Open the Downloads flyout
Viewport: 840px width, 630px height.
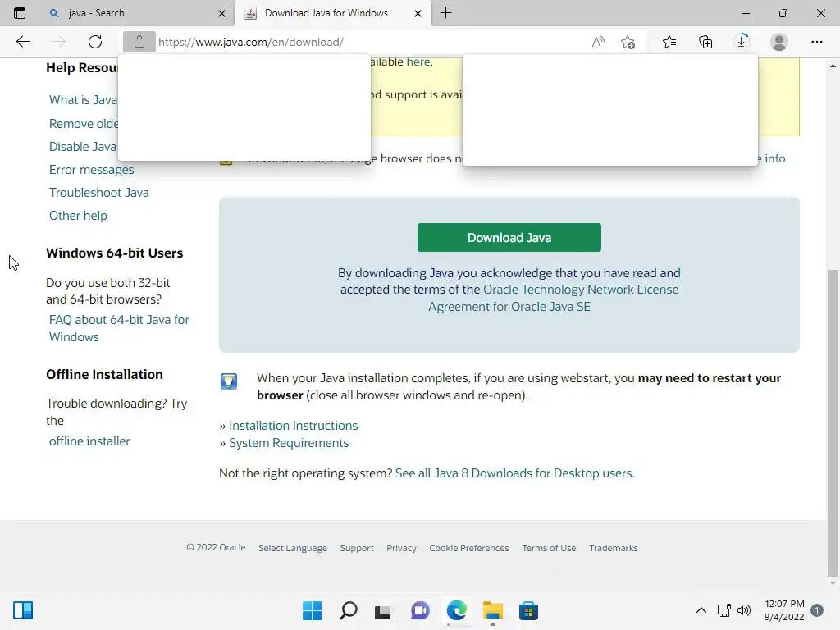click(742, 42)
